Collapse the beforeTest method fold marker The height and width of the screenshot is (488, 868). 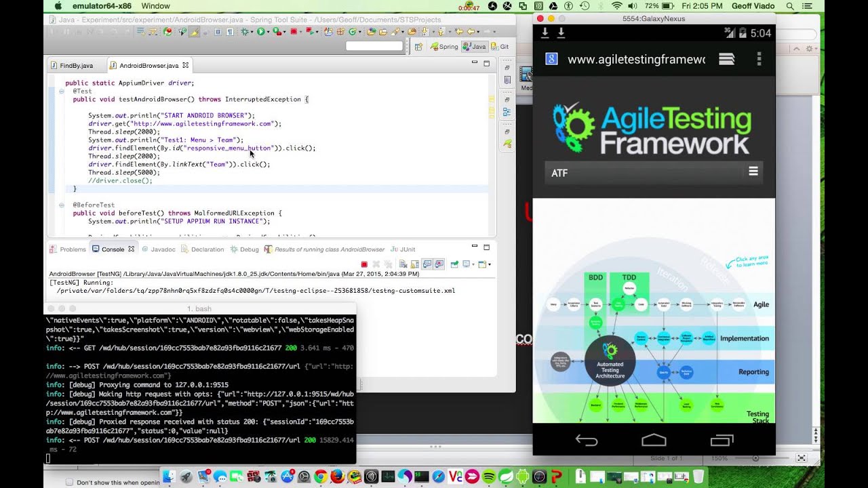(x=60, y=205)
